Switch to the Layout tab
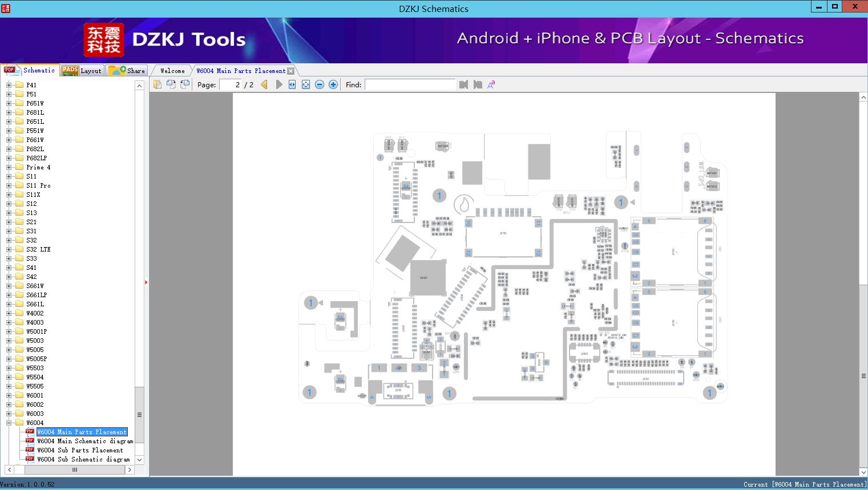This screenshot has height=490, width=868. (x=82, y=70)
